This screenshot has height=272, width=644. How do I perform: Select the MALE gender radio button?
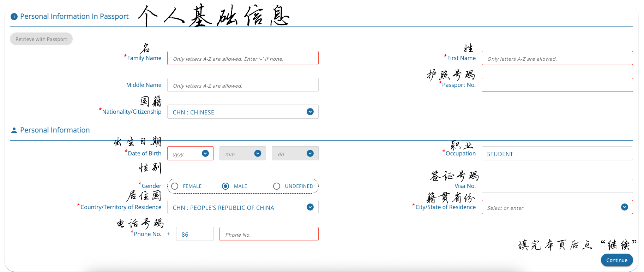(x=225, y=186)
